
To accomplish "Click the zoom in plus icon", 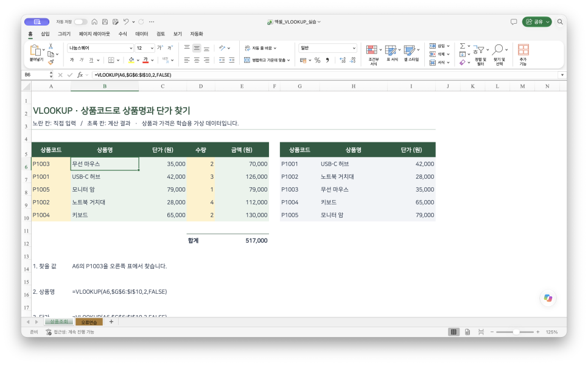I will pyautogui.click(x=537, y=332).
